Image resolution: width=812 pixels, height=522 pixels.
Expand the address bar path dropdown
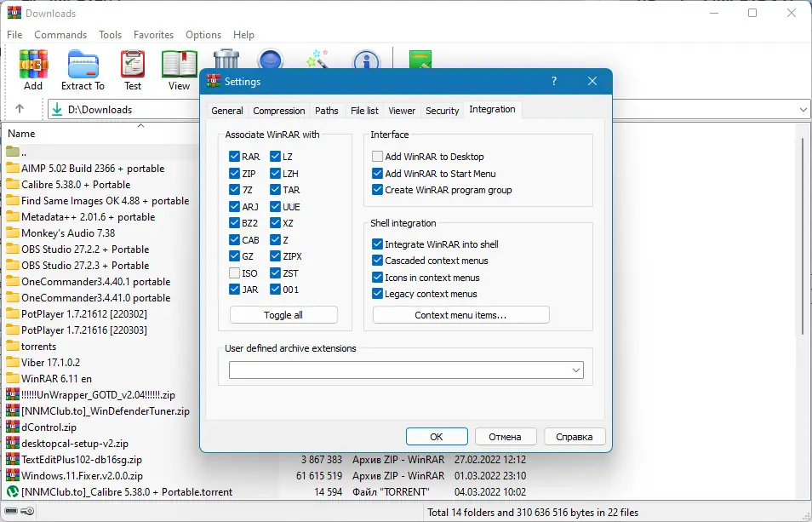(x=803, y=110)
